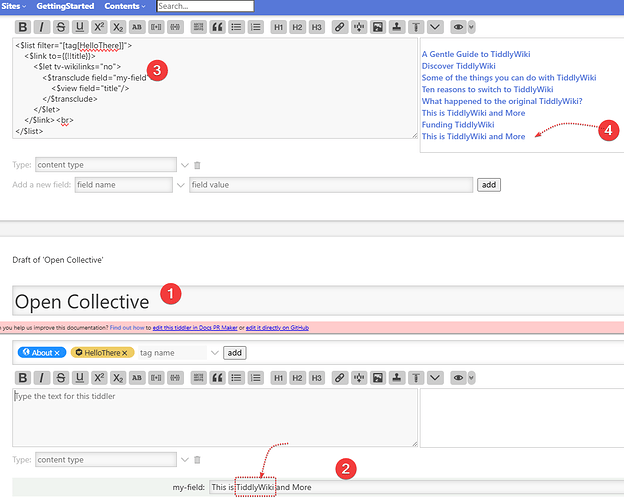The width and height of the screenshot is (624, 500).
Task: Open the Contents menu in top bar
Action: coord(124,6)
